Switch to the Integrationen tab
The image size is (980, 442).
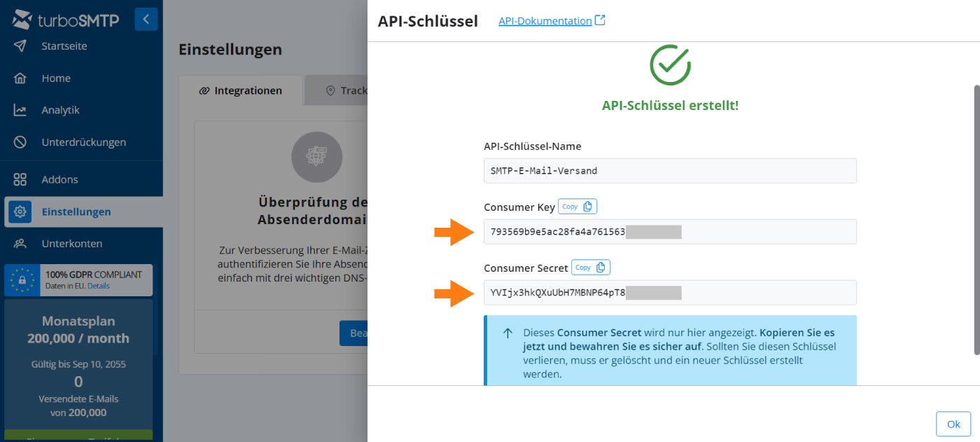(241, 90)
